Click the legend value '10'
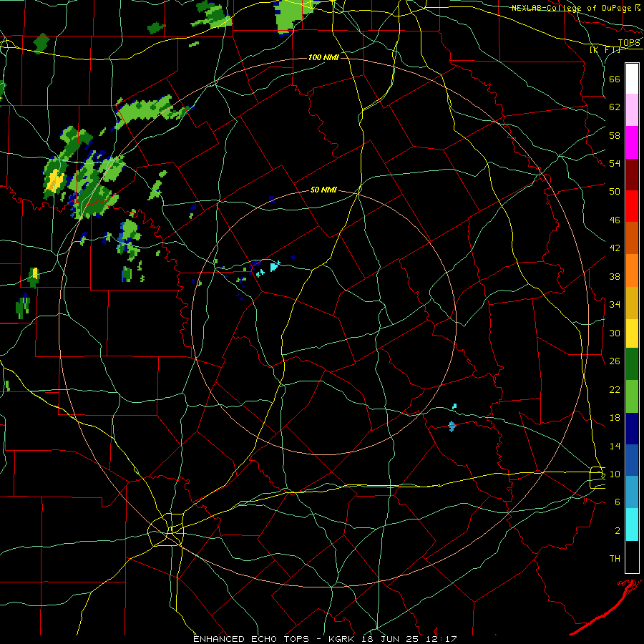 615,474
